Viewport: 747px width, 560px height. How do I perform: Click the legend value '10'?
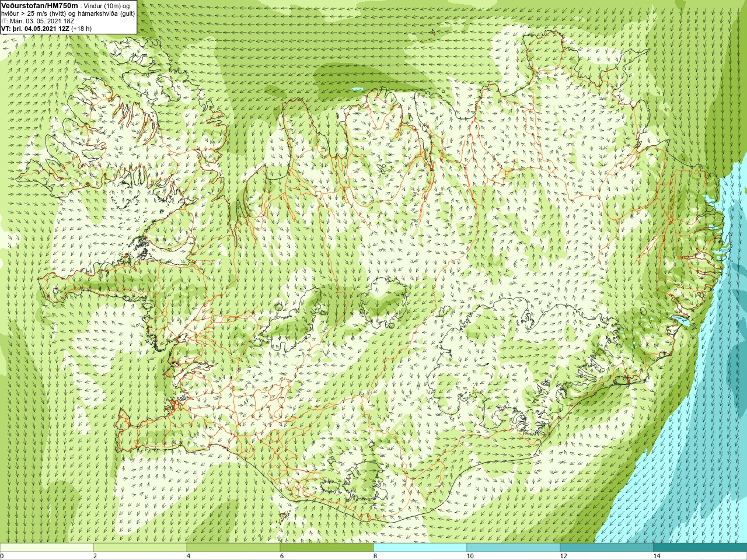[470, 556]
